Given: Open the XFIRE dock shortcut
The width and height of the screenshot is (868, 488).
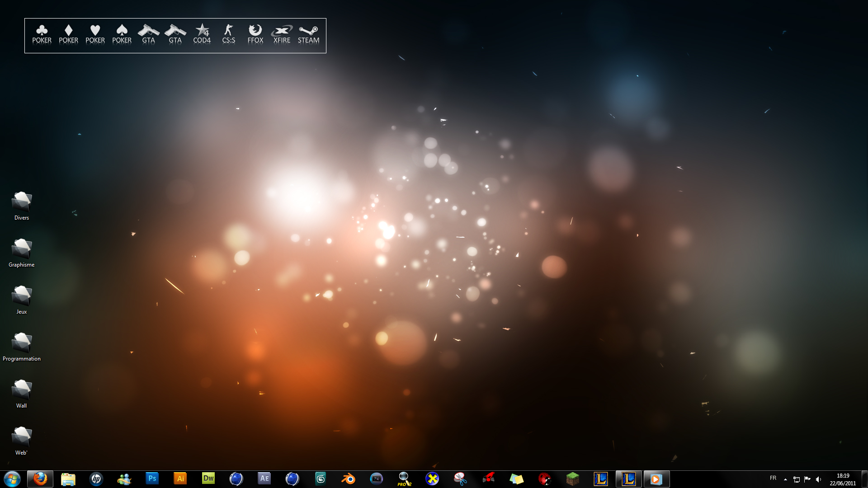Looking at the screenshot, I should click(x=282, y=34).
